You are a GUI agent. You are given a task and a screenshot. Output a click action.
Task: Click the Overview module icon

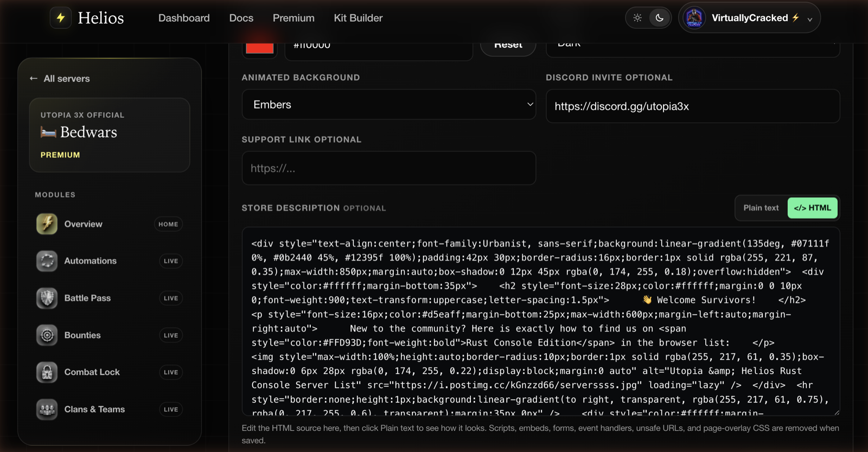[47, 224]
